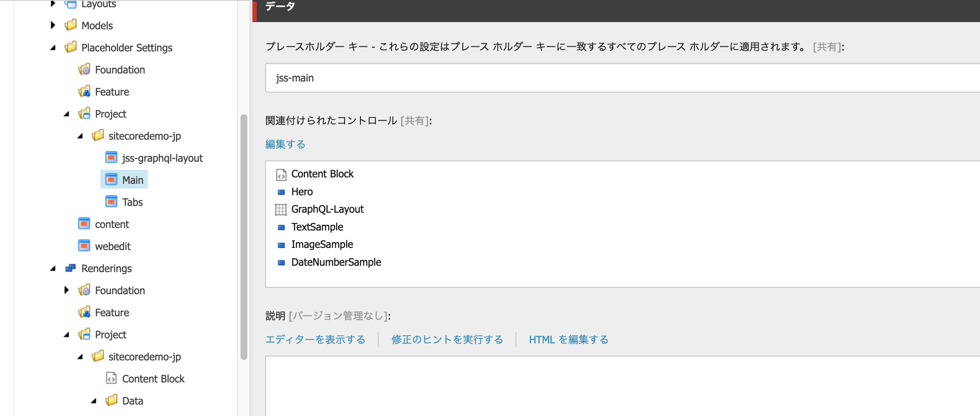Click HTML を編集する link

click(569, 340)
